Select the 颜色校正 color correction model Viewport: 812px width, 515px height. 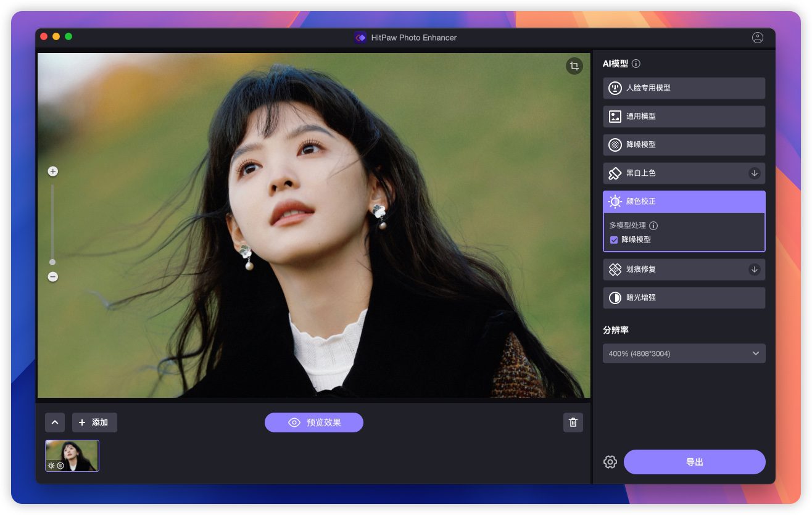point(684,202)
